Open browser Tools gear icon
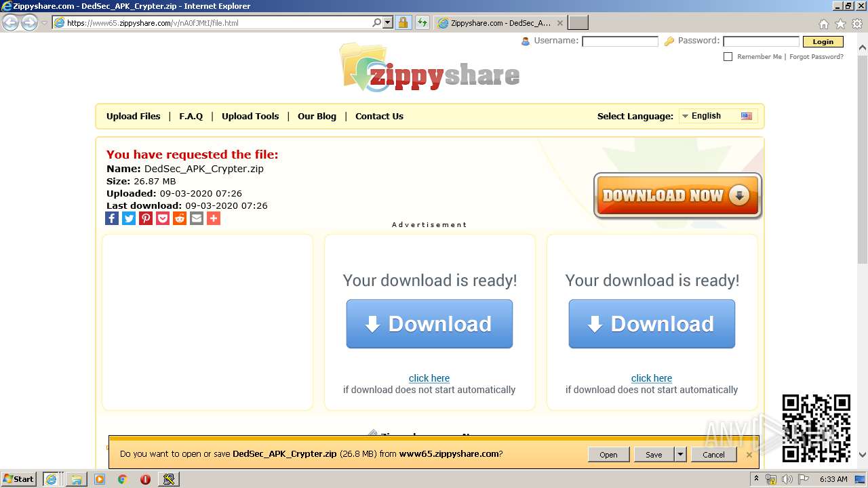Image resolution: width=868 pixels, height=488 pixels. click(x=858, y=23)
